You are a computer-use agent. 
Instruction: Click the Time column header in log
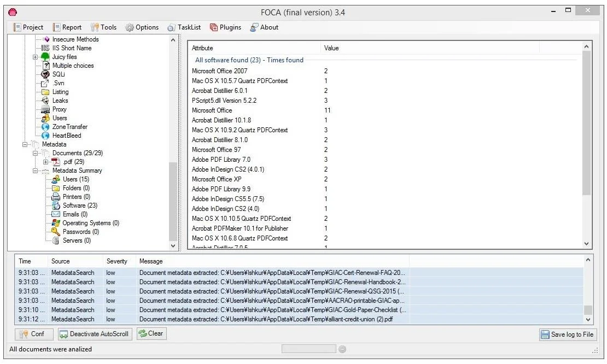pos(32,261)
